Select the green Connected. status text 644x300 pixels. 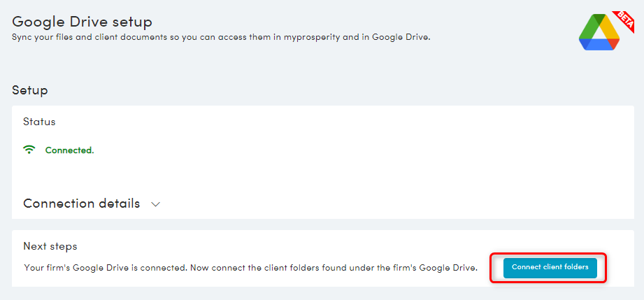(x=69, y=150)
